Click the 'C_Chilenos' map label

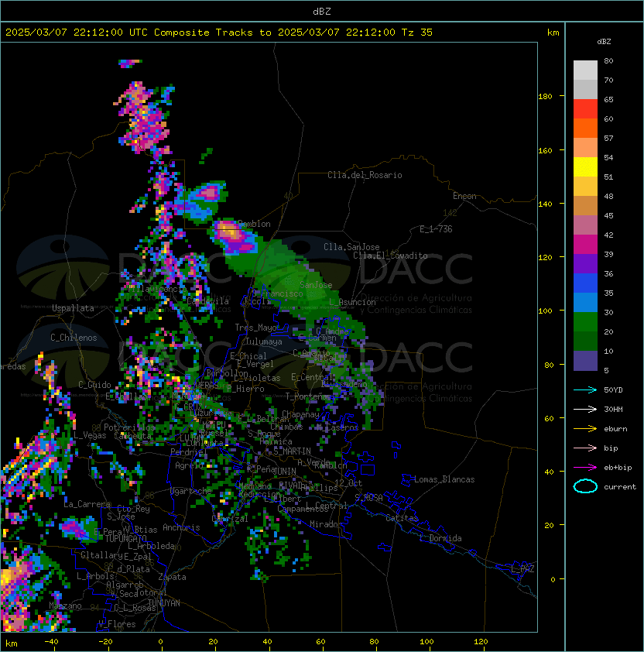[74, 338]
